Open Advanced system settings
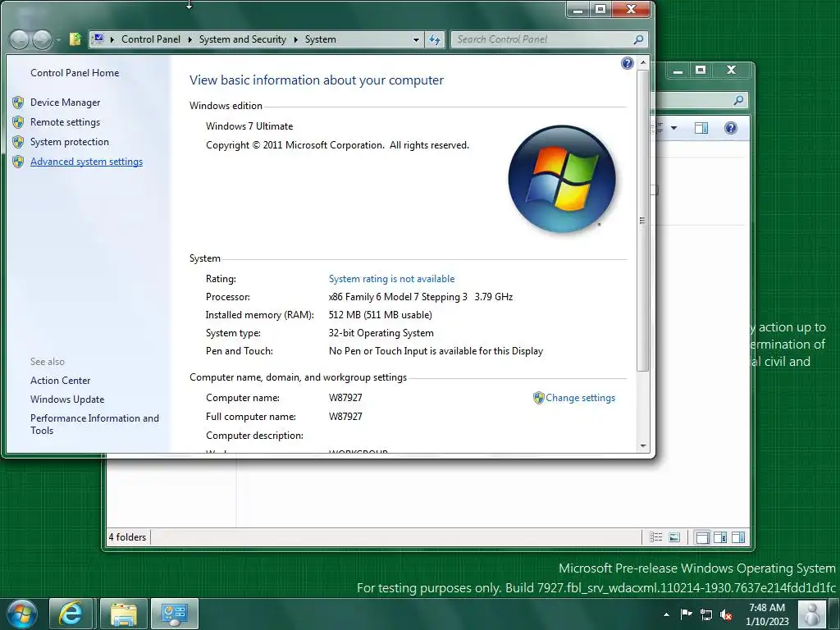This screenshot has height=630, width=840. (86, 162)
